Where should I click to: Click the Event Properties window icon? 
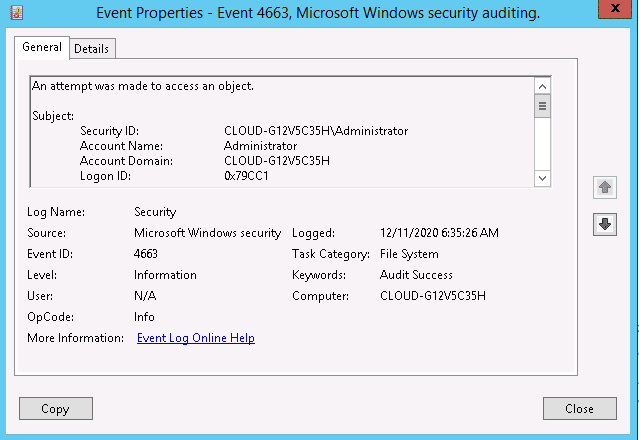(16, 12)
